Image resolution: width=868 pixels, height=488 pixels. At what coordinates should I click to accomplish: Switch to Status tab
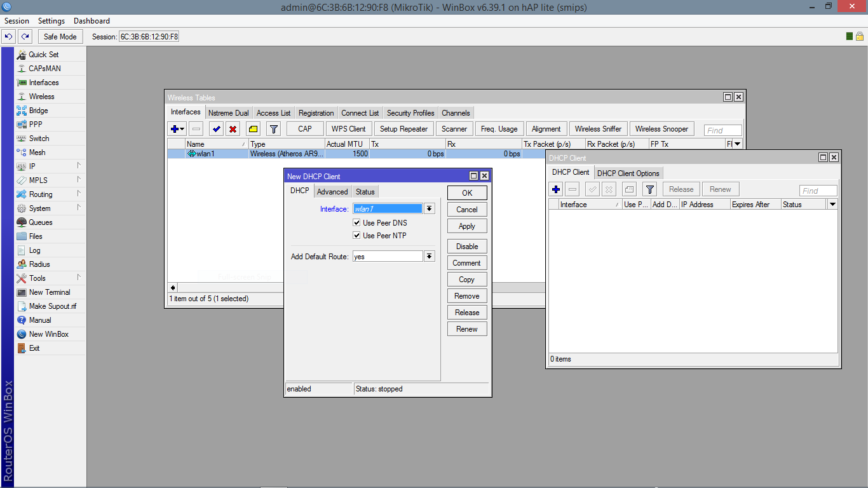365,192
